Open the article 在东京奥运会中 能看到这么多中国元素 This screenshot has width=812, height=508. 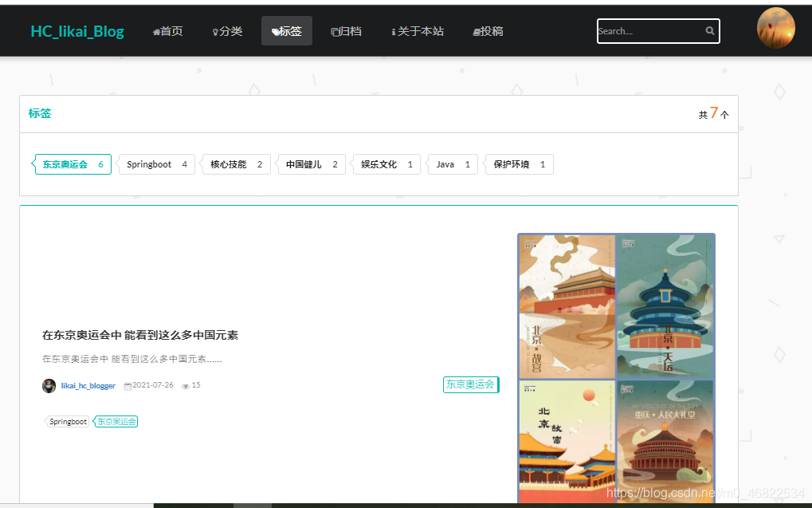coord(141,335)
